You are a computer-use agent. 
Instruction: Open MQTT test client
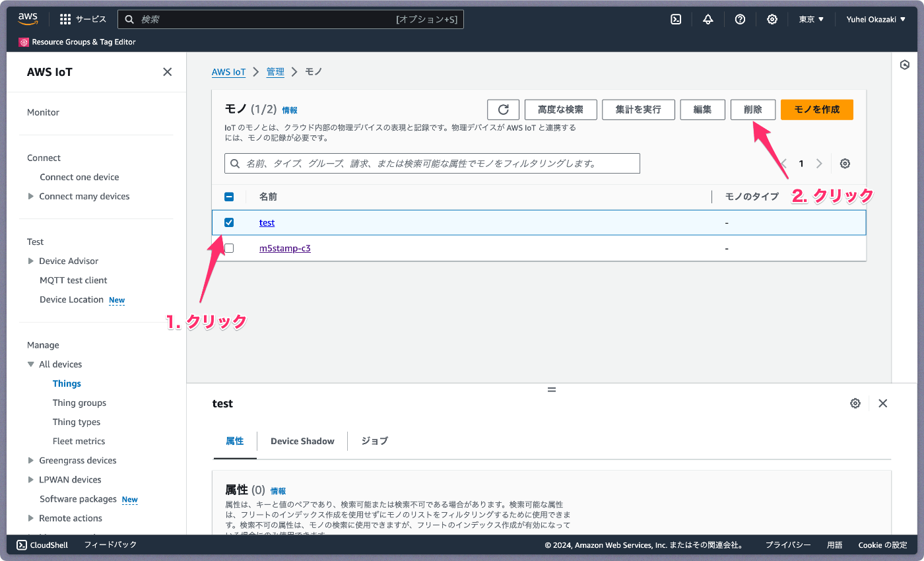[73, 280]
